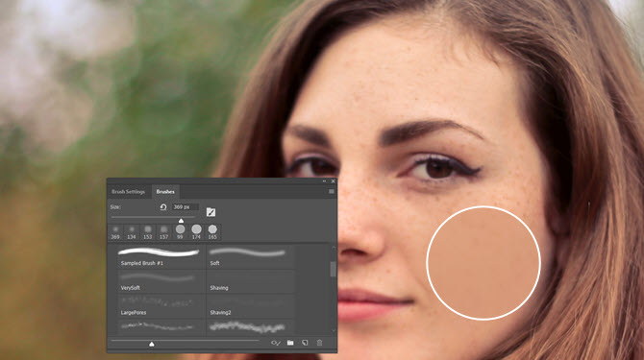Select the Sampled Brush #1 preset
The height and width of the screenshot is (360, 644).
point(161,256)
